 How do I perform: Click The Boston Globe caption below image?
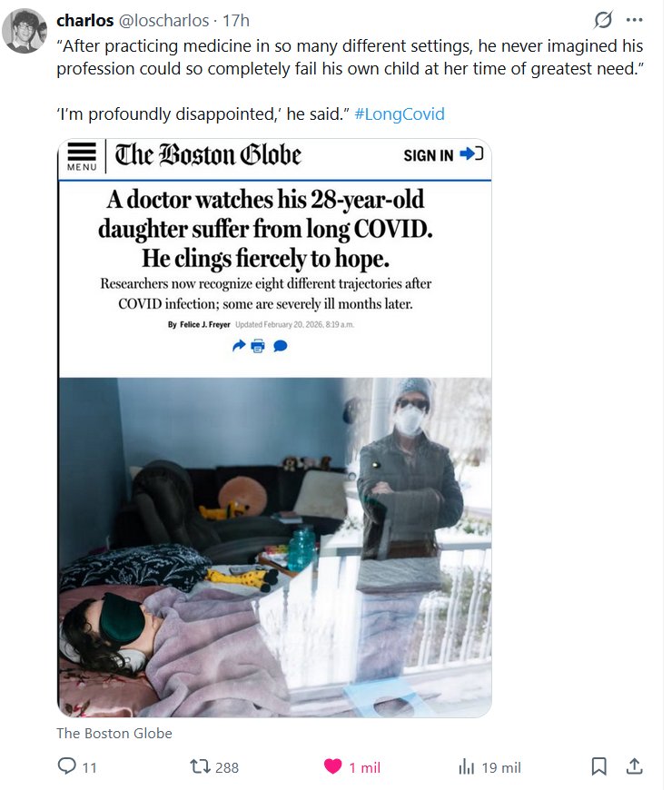[x=114, y=733]
